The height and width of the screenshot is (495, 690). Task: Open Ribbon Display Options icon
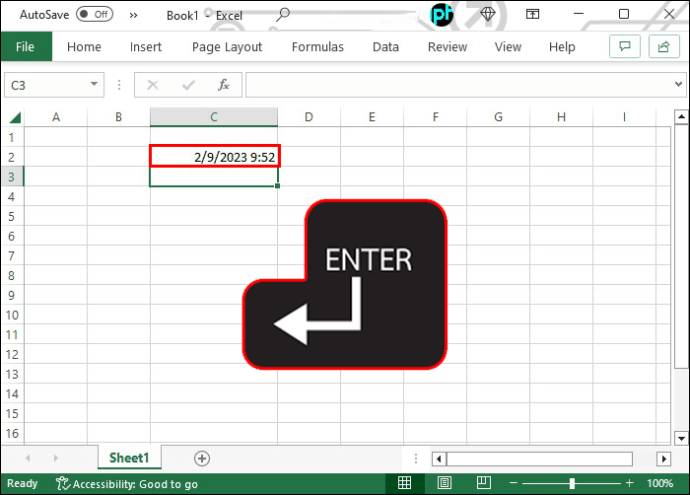coord(532,15)
